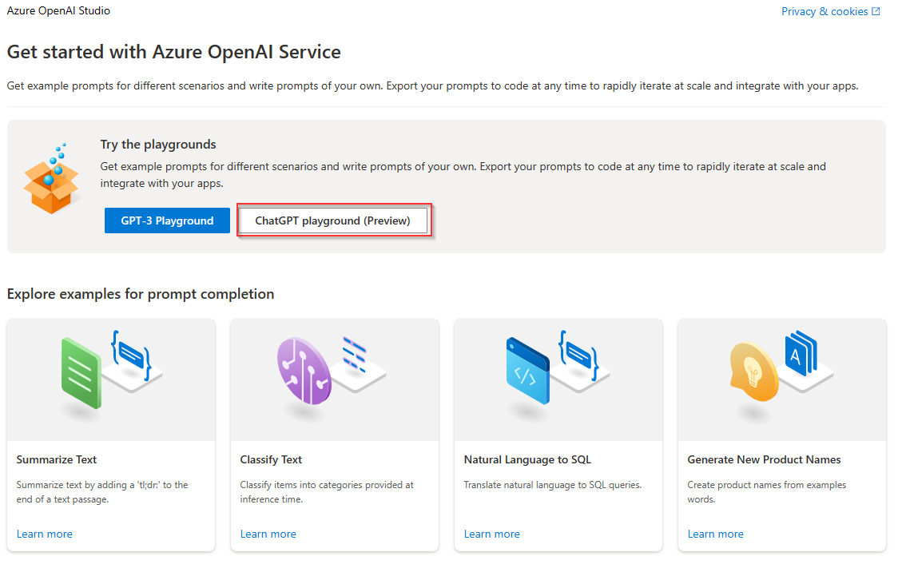Viewport: 914px width, 588px height.
Task: Click the Try the playgrounds banner
Action: click(447, 185)
